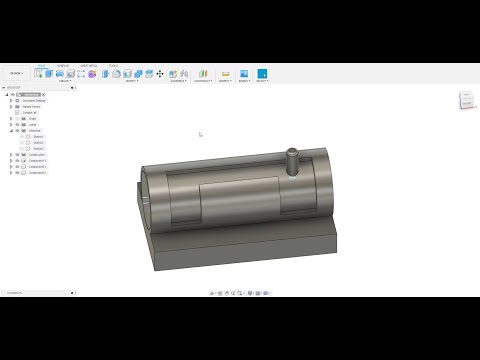Open Grid and Snaps icon at bottom

[258, 293]
